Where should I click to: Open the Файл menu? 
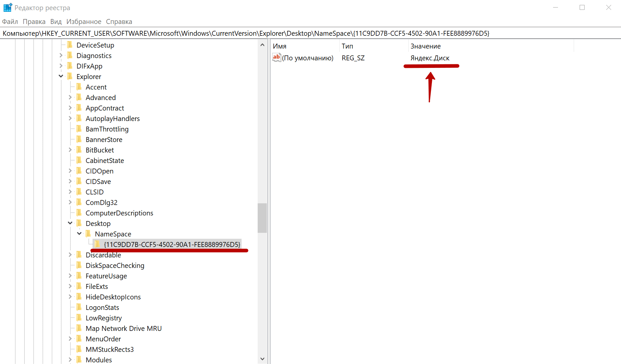[10, 22]
